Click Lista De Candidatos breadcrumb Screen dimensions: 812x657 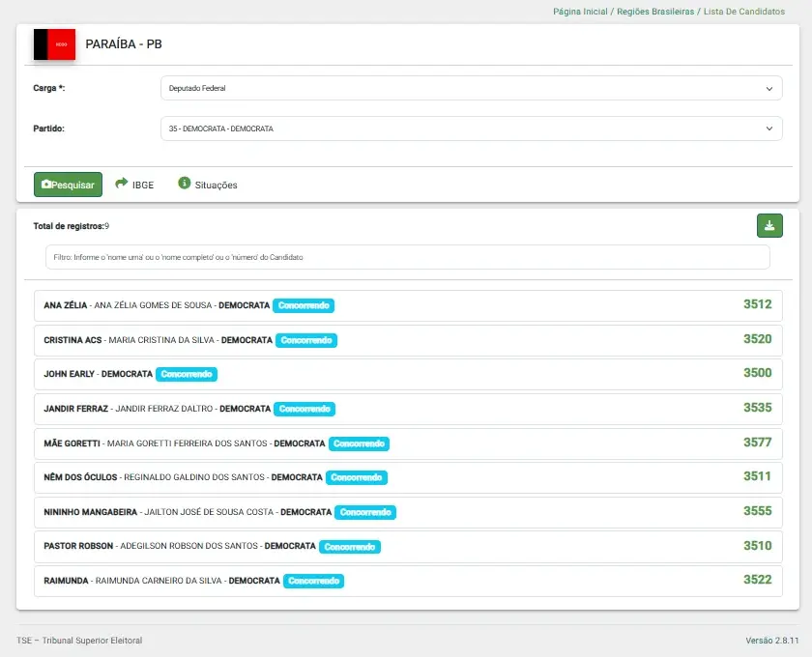click(x=743, y=12)
